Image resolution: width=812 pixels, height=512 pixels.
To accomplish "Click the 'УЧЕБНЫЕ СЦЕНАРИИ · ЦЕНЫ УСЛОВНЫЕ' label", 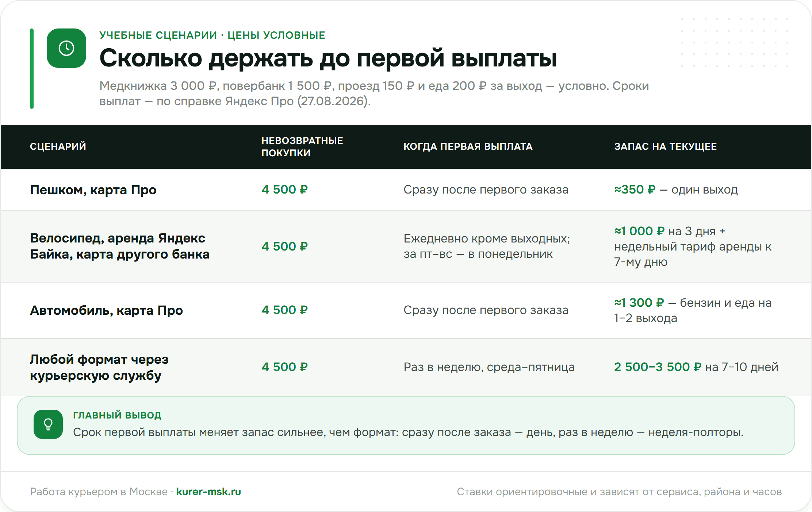I will tap(212, 35).
